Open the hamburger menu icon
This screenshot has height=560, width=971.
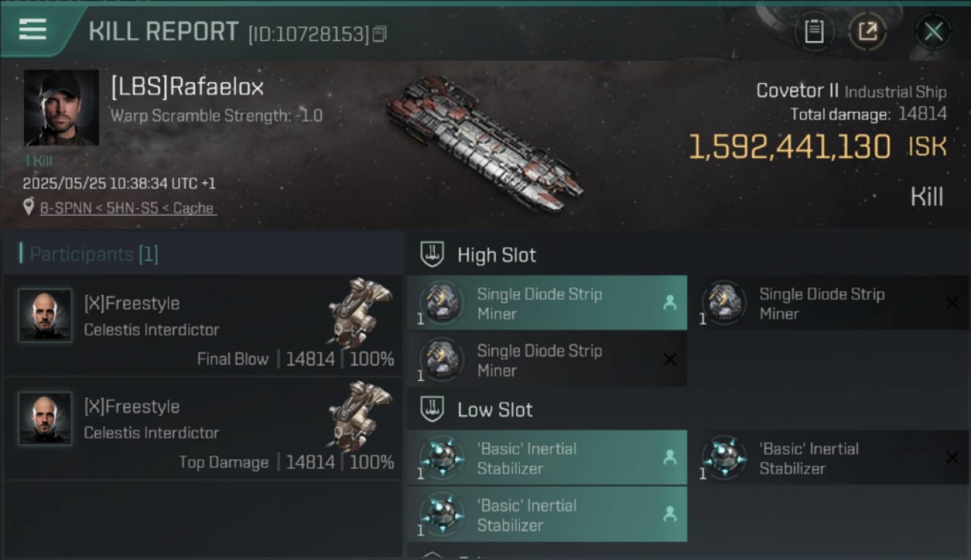[32, 30]
